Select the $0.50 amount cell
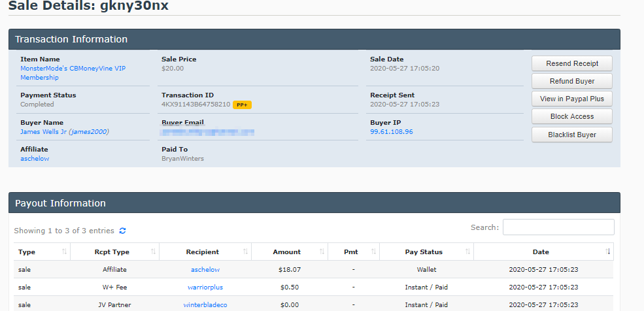644x311 pixels. click(x=290, y=287)
